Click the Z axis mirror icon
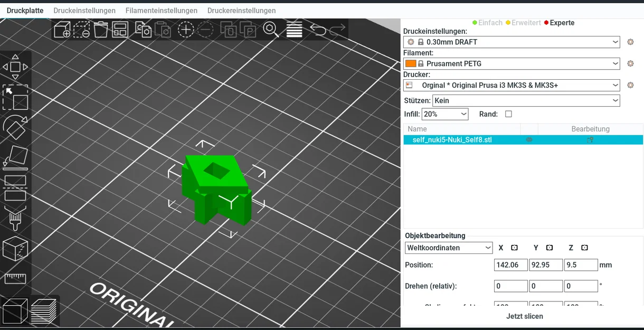This screenshot has width=644, height=330. [x=584, y=248]
